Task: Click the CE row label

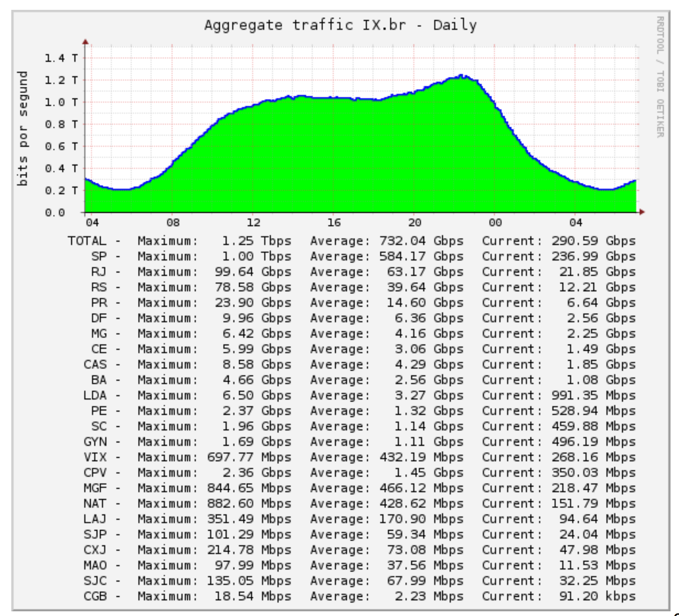Action: (99, 349)
